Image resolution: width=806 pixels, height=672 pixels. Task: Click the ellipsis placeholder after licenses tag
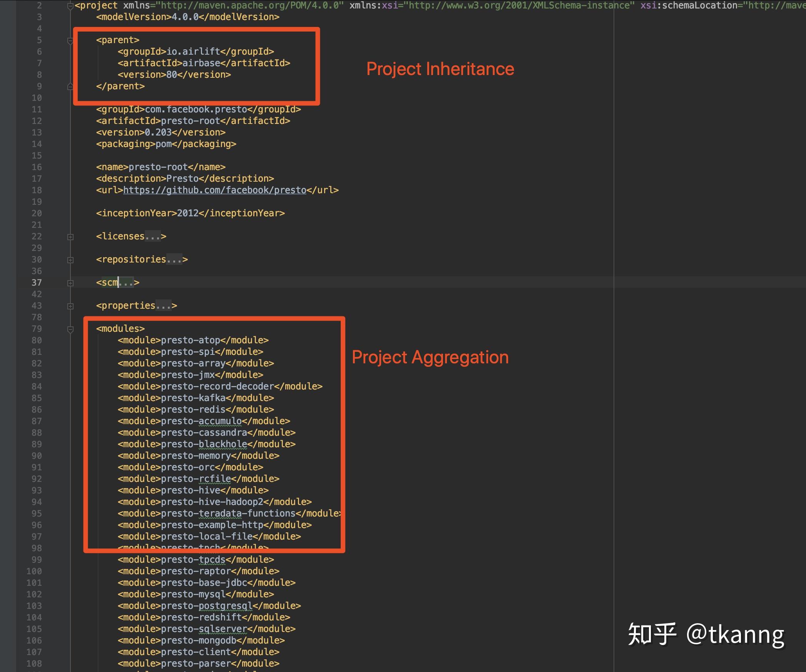tap(152, 236)
